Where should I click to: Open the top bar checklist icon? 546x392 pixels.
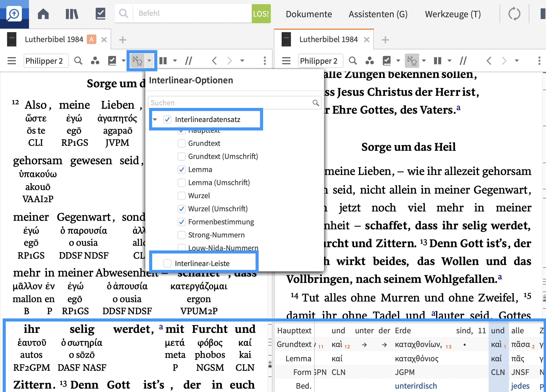[x=100, y=14]
